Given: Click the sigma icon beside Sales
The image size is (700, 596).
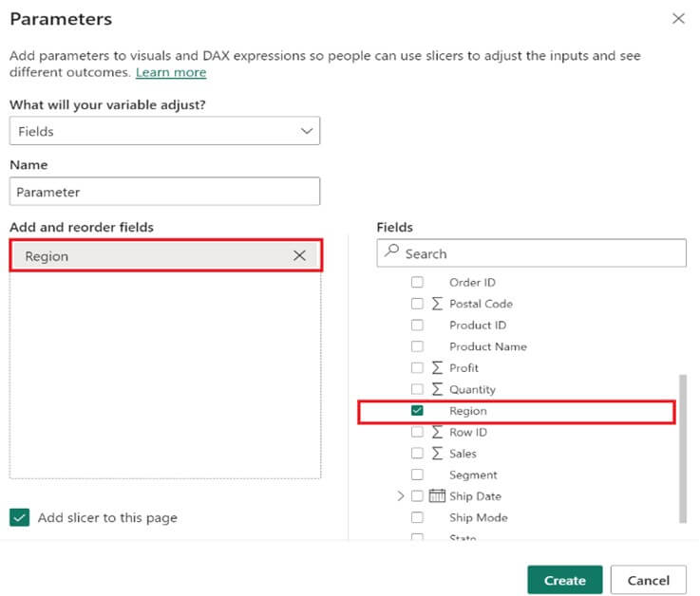Looking at the screenshot, I should [437, 454].
